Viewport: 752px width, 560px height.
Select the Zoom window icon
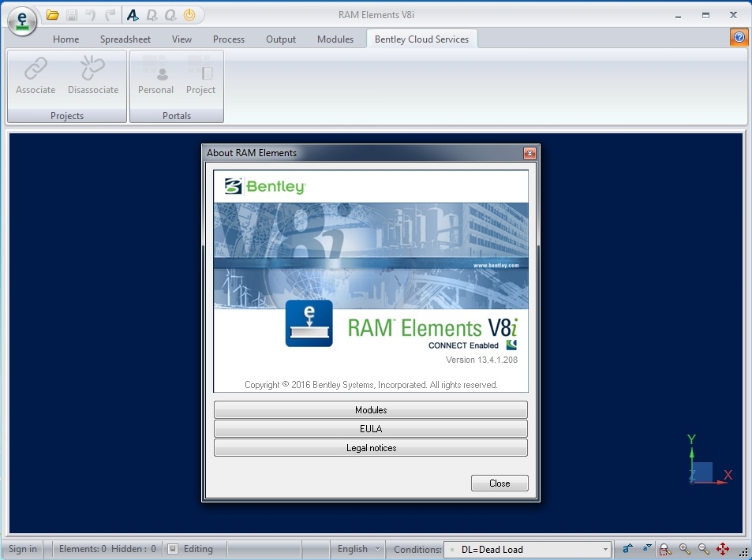(665, 549)
